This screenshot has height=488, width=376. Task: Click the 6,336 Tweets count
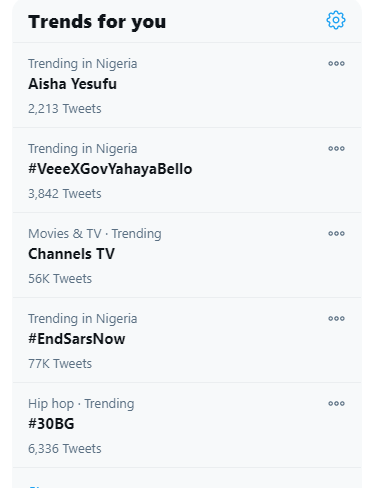(x=65, y=449)
